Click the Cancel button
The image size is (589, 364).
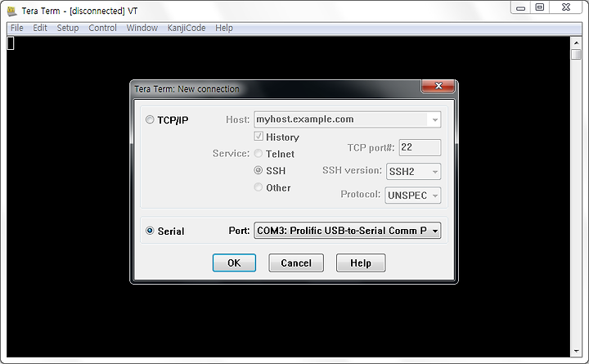[x=296, y=263]
